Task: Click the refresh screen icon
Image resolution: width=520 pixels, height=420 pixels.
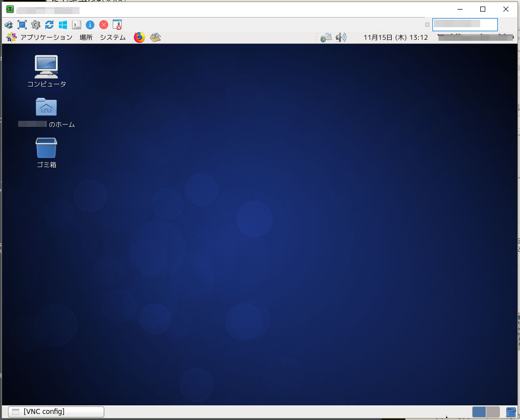Action: pyautogui.click(x=49, y=25)
